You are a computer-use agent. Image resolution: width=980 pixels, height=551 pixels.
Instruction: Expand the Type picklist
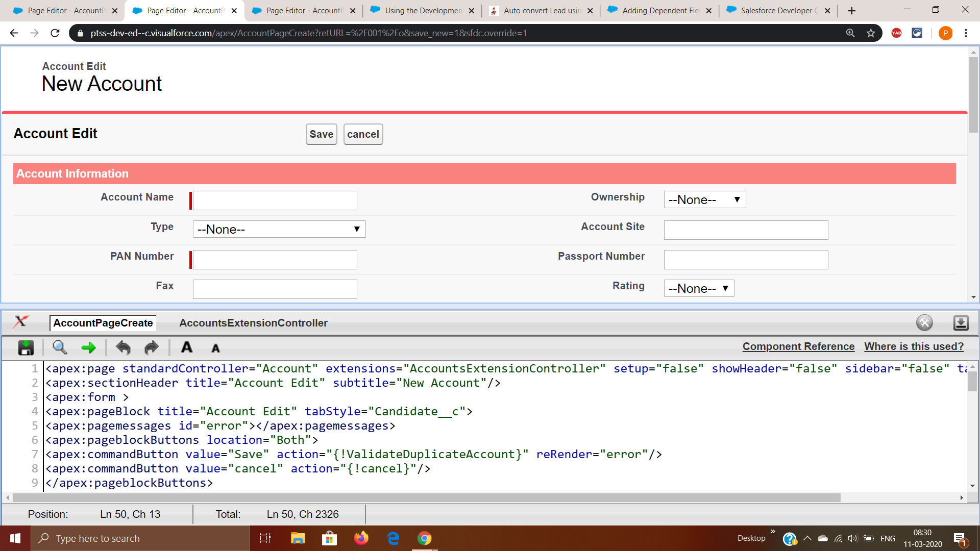coord(279,229)
